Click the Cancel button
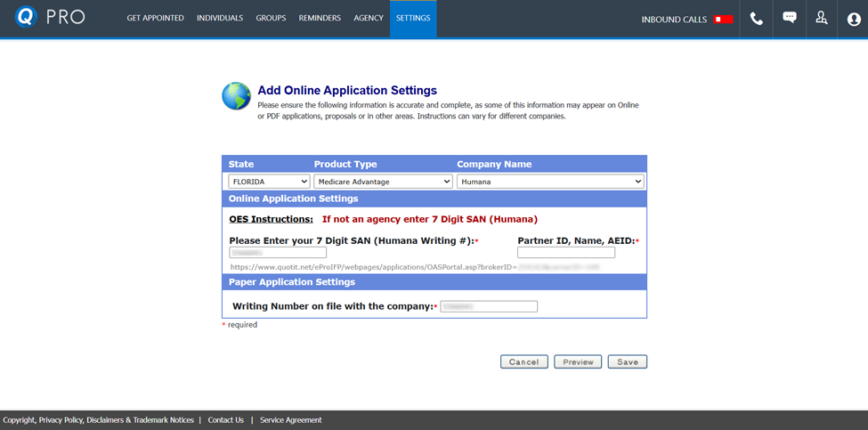Screen dimensions: 868x430 click(524, 362)
